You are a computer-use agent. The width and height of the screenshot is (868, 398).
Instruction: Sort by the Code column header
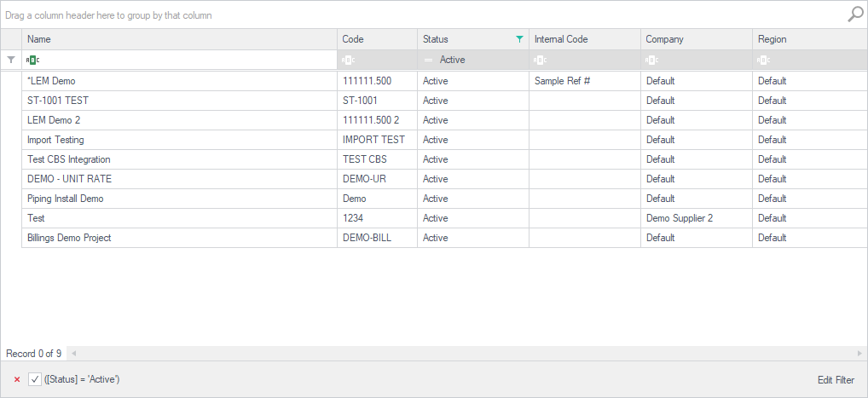click(377, 39)
